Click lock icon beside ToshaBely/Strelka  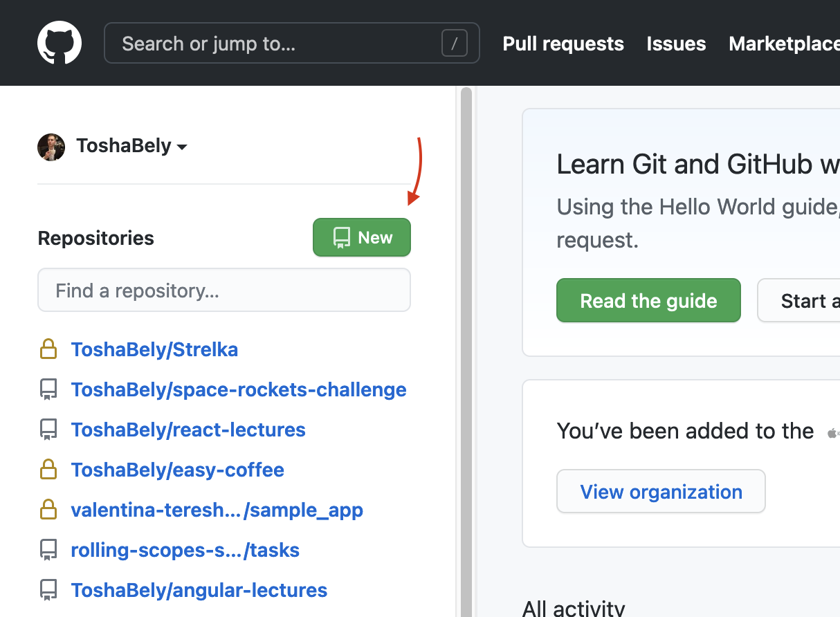coord(48,349)
